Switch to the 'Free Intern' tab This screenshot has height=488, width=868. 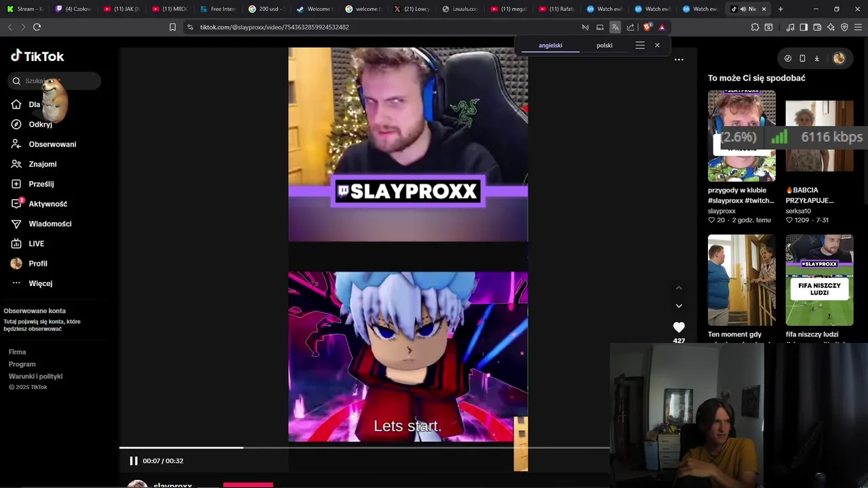tap(218, 9)
